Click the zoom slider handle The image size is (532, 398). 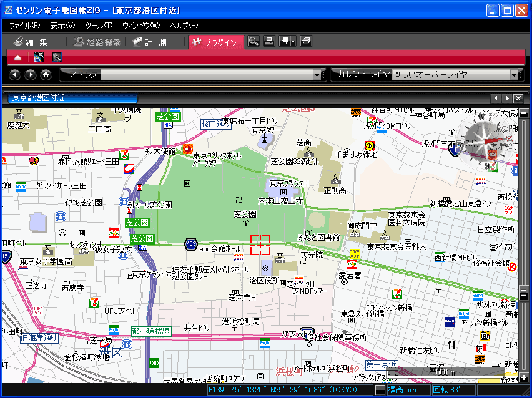tap(524, 292)
